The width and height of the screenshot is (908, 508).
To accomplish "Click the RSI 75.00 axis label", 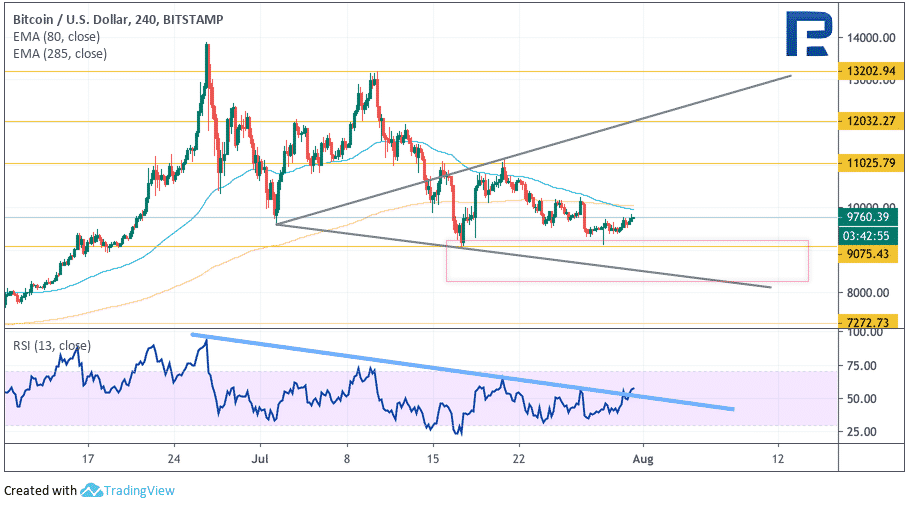I will (861, 366).
